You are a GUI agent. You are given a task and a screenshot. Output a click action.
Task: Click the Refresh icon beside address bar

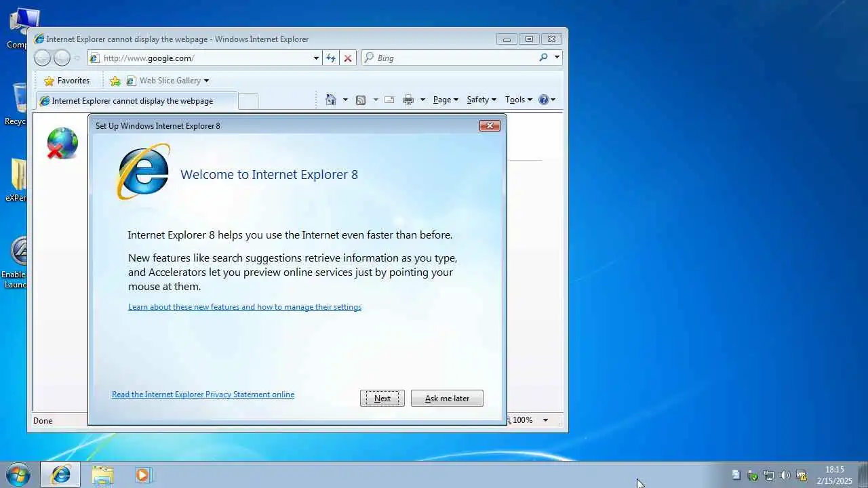click(331, 58)
